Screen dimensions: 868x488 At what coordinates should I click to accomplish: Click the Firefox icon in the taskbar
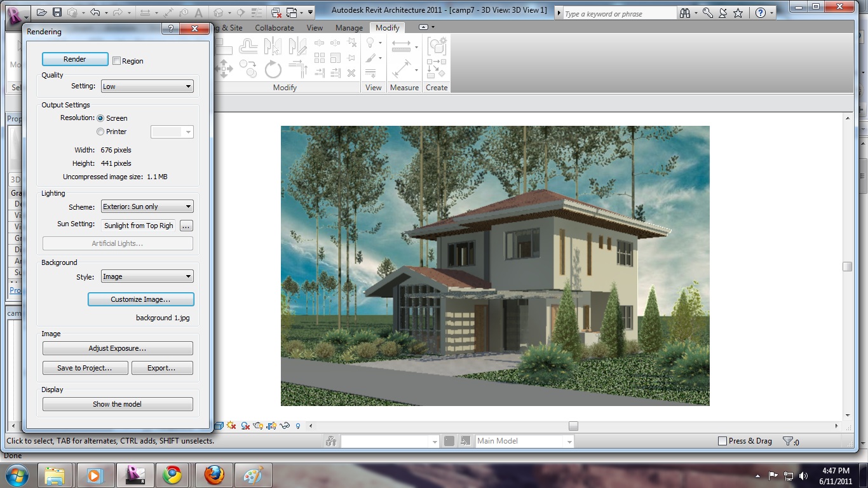point(214,475)
